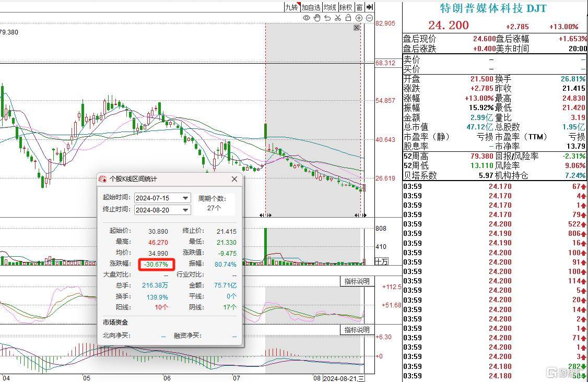Click 指标说明 on the +6.30 histogram panel

pyautogui.click(x=357, y=329)
